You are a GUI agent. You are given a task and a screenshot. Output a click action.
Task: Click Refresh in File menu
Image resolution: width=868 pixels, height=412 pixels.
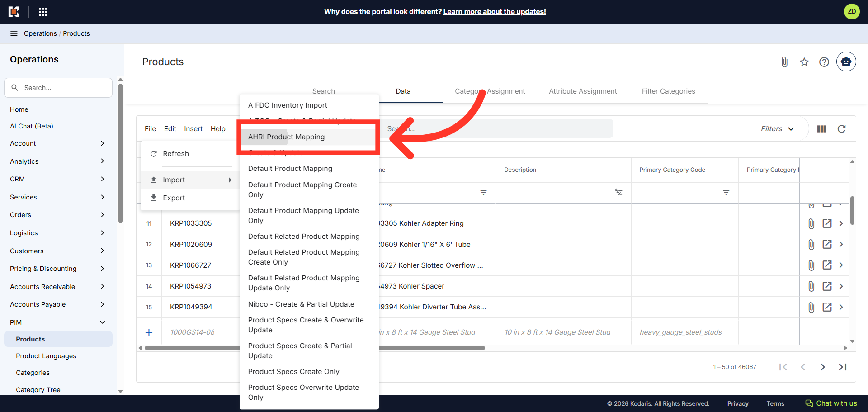pos(190,154)
